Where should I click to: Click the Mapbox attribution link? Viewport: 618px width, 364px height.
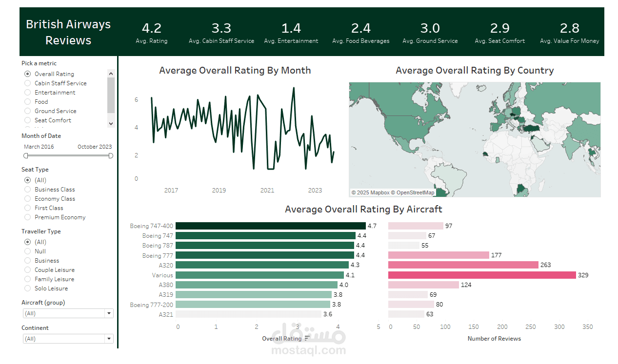(371, 193)
